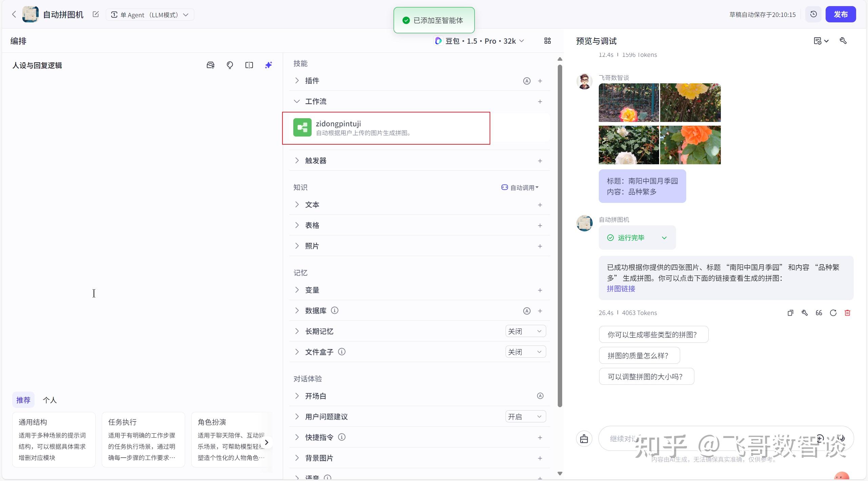Collapse the 工作流 section
This screenshot has width=868, height=481.
(x=297, y=101)
